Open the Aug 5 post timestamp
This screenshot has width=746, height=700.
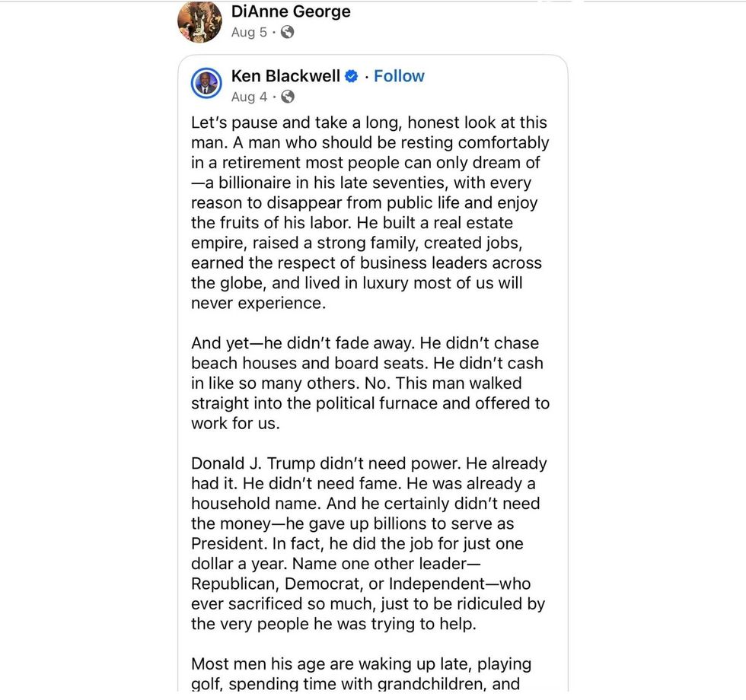point(249,32)
